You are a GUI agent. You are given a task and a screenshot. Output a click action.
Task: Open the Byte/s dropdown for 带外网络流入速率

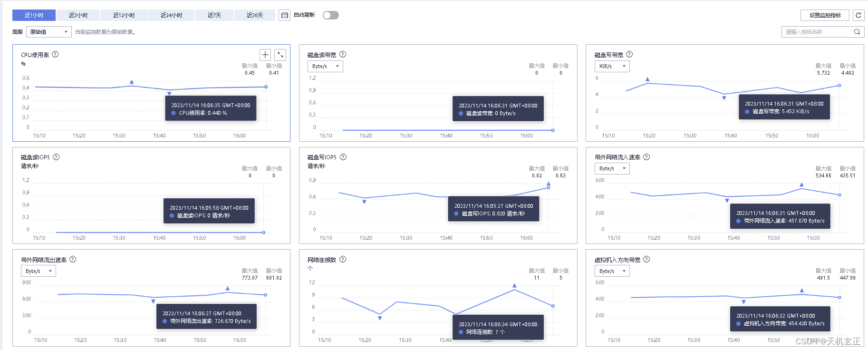point(612,168)
